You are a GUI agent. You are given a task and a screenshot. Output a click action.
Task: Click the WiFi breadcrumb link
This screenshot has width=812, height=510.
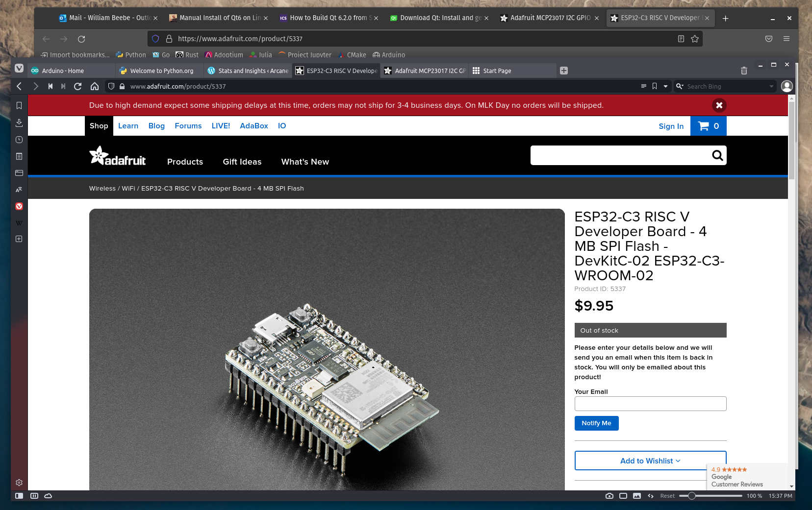point(128,188)
